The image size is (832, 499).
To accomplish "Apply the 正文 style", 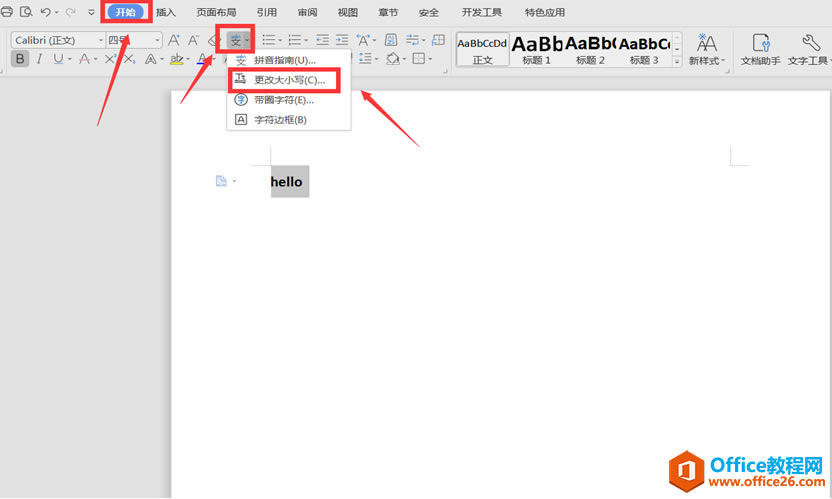I will point(482,50).
